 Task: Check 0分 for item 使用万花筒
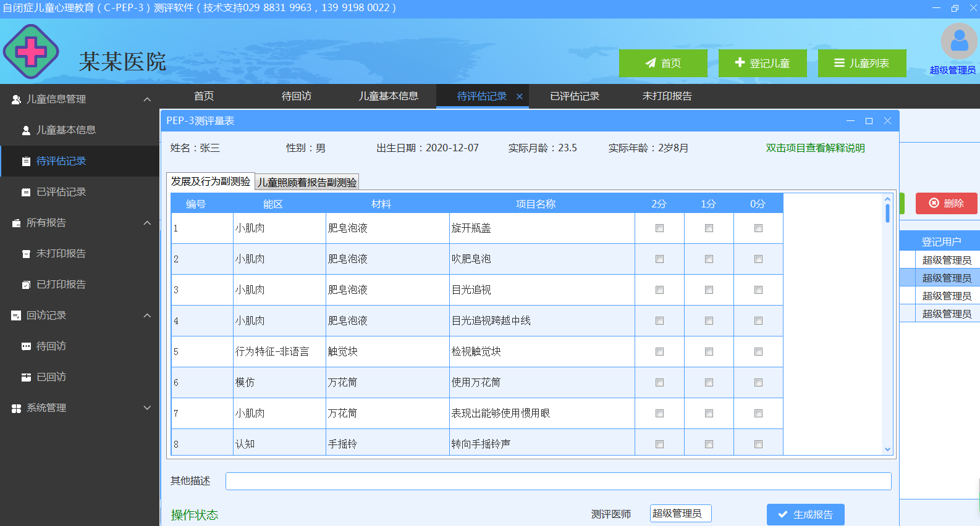pos(758,383)
